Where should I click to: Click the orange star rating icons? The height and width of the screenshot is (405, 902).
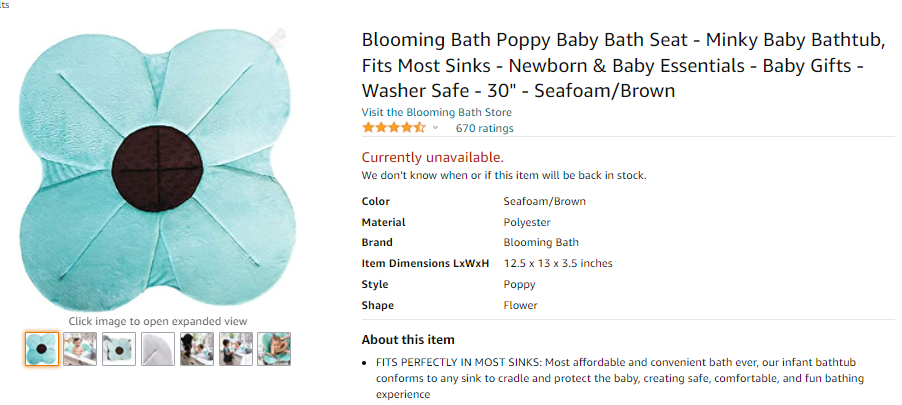[393, 128]
